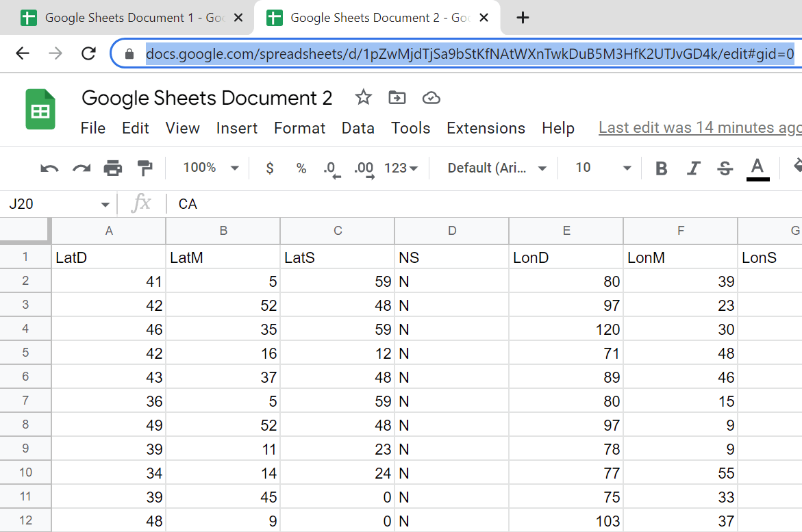Select row 1 header
The height and width of the screenshot is (532, 802).
click(x=25, y=257)
